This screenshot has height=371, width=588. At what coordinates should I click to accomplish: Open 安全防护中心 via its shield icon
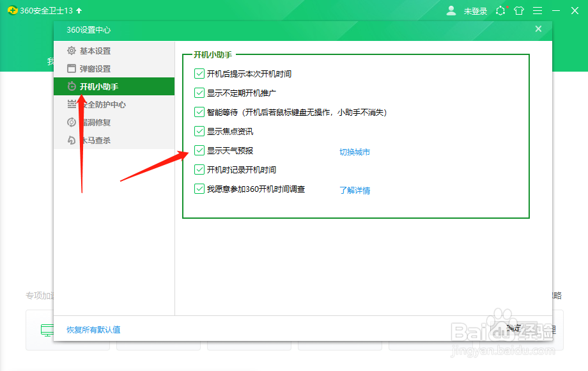[x=70, y=104]
